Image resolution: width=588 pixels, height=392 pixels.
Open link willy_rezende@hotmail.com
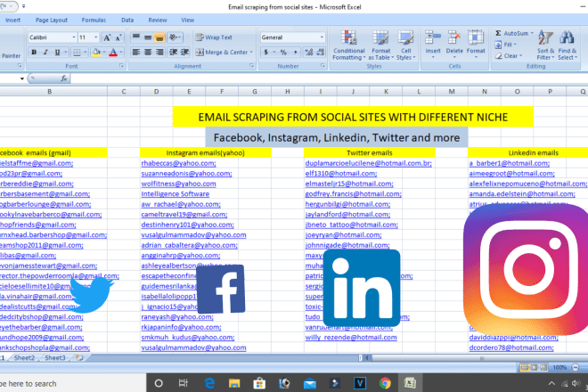click(x=351, y=338)
